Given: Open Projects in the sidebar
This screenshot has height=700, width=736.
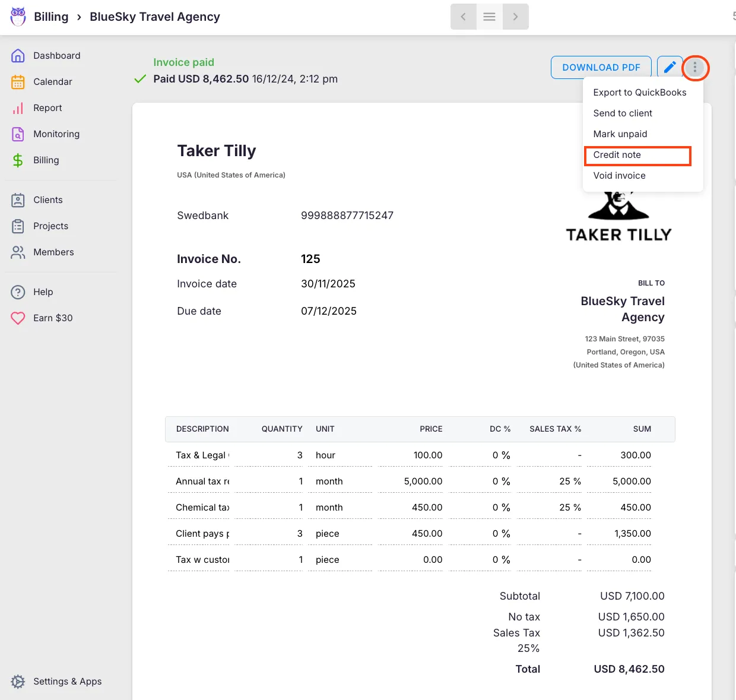Looking at the screenshot, I should tap(50, 226).
